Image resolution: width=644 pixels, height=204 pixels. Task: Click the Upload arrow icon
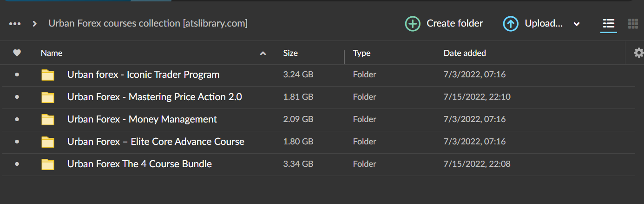point(511,24)
